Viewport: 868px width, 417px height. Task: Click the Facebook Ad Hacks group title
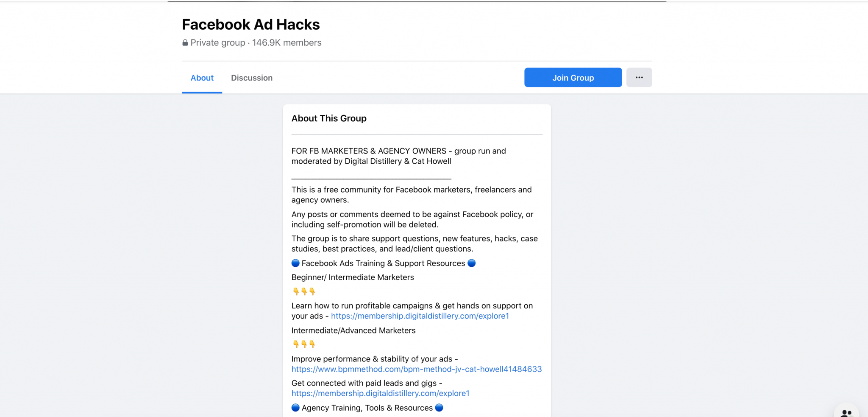[250, 24]
